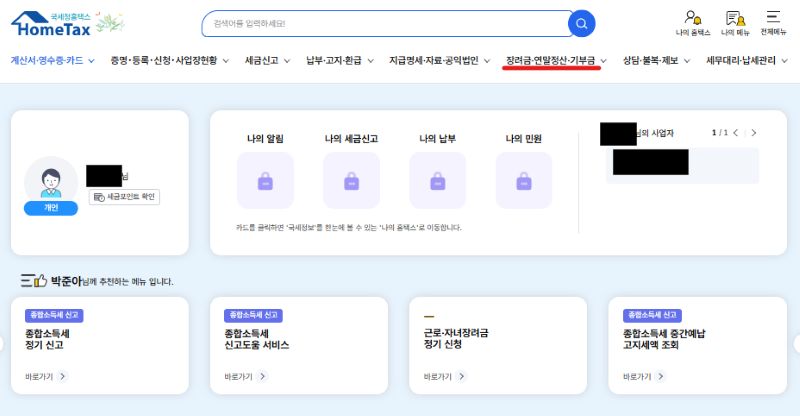Click 바로가기 on 근로·자녀장려금 card
The height and width of the screenshot is (416, 800).
point(437,377)
